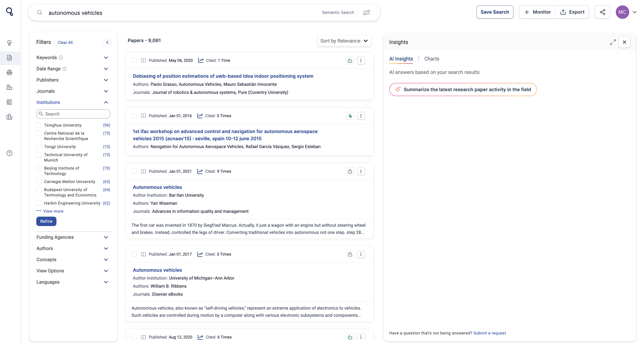This screenshot has height=345, width=644.
Task: Expand the Journals filter
Action: [106, 91]
